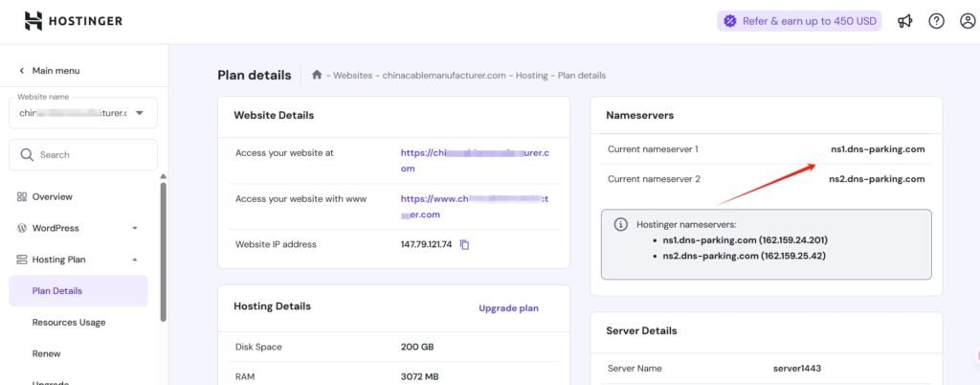Screen dimensions: 980x385
Task: Click the Hostinger nameservers: info text
Action: [x=687, y=224]
